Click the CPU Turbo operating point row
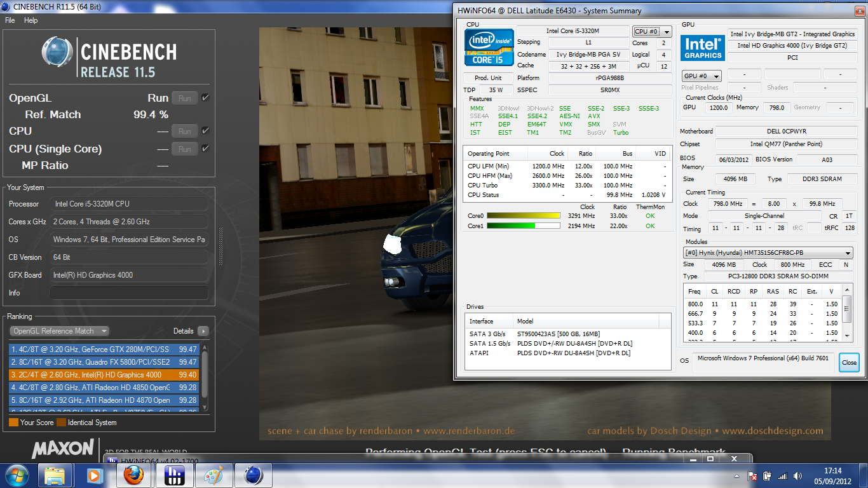The height and width of the screenshot is (488, 868). click(567, 186)
